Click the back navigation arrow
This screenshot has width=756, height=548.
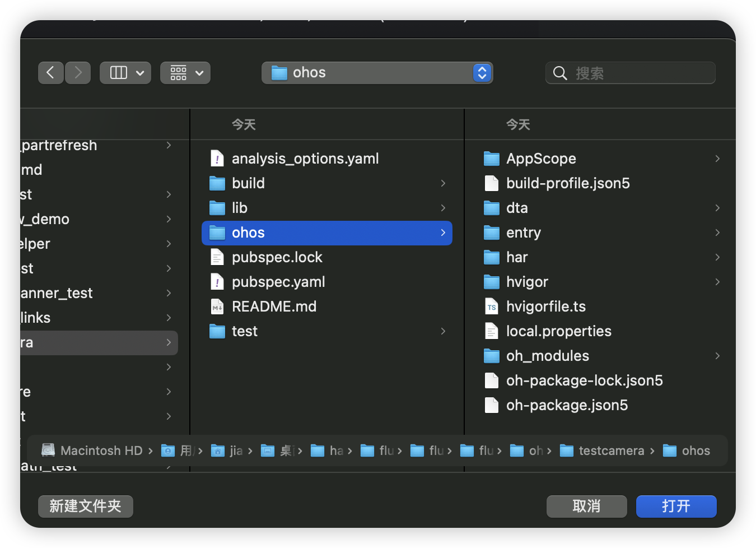click(50, 73)
